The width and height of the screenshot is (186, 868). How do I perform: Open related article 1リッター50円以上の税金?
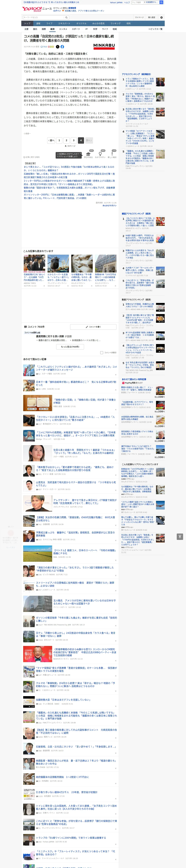pos(69,182)
